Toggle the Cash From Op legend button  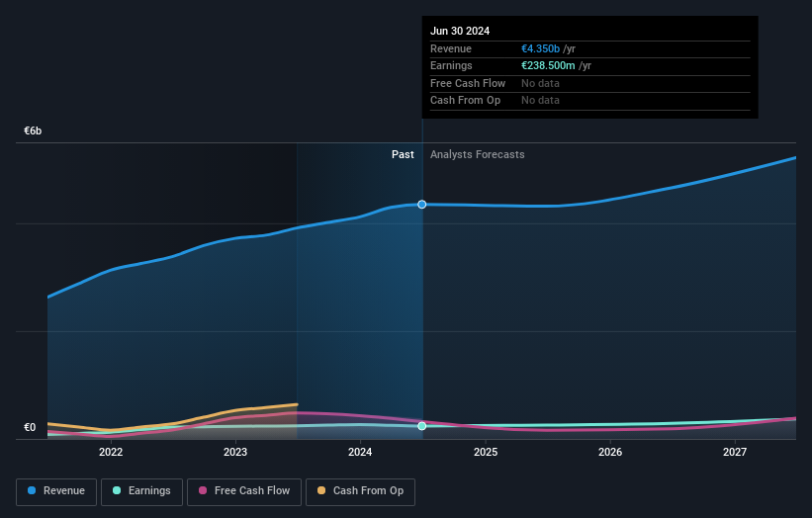[360, 491]
